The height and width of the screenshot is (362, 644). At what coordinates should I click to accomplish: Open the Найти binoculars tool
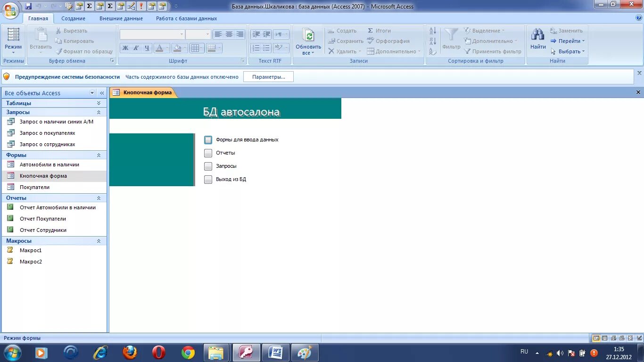(538, 39)
